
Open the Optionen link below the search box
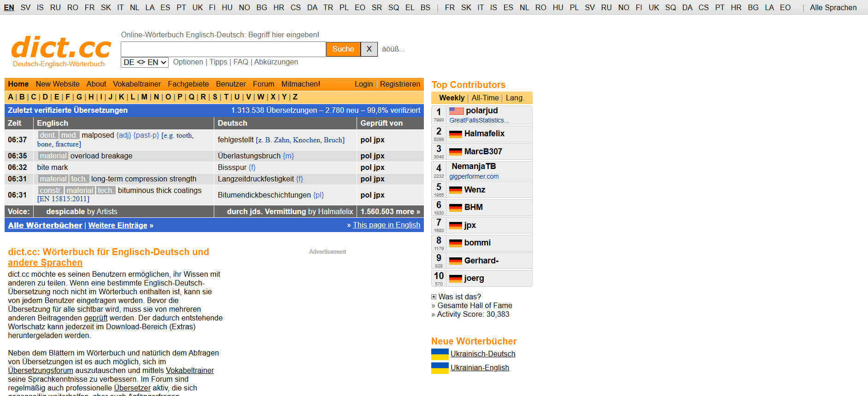click(188, 62)
